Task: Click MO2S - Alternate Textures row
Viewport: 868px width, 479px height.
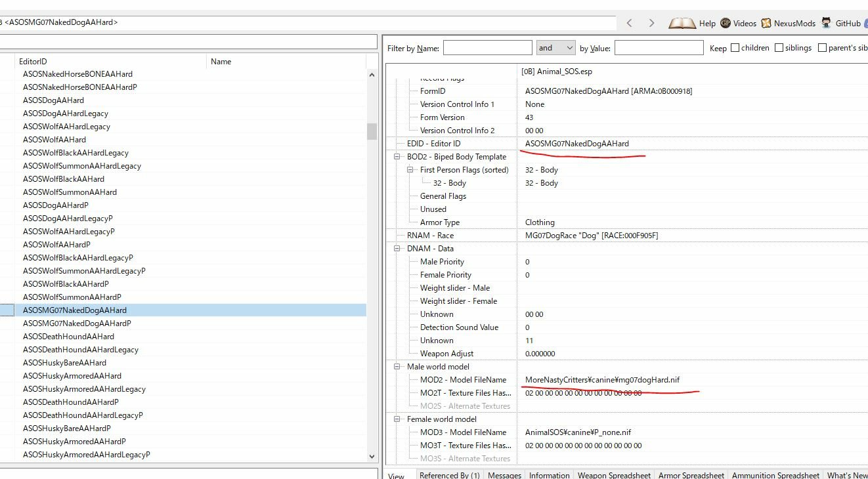Action: [465, 406]
